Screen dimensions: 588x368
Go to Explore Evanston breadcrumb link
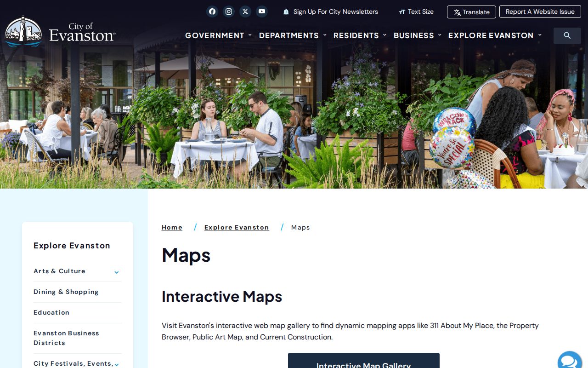click(x=237, y=227)
